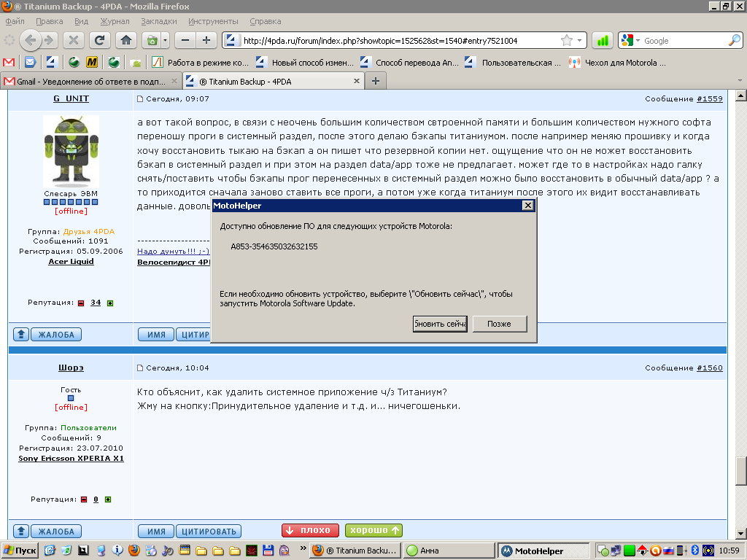Open the Вид menu
747x560 pixels.
tap(82, 21)
